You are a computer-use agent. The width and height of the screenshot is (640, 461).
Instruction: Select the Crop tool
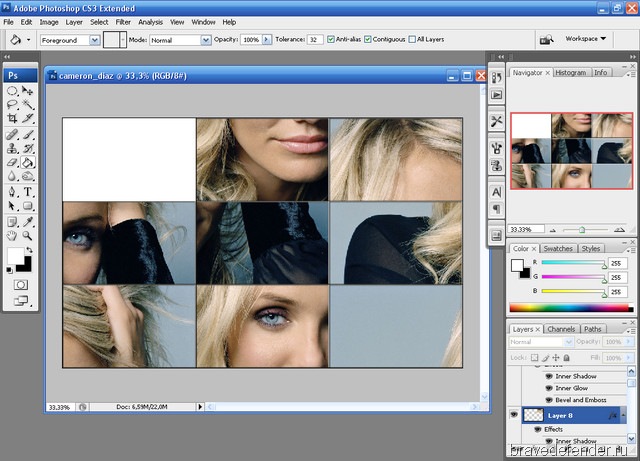[12, 118]
